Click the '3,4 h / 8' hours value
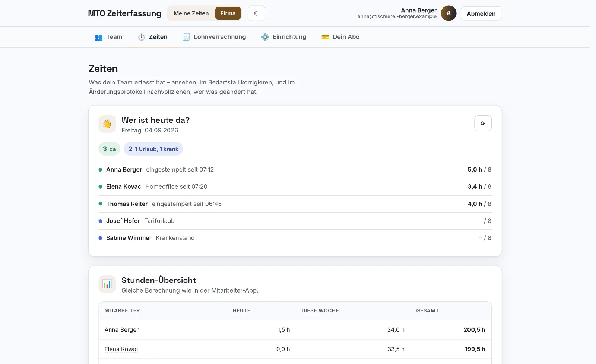596x364 pixels. 479,187
